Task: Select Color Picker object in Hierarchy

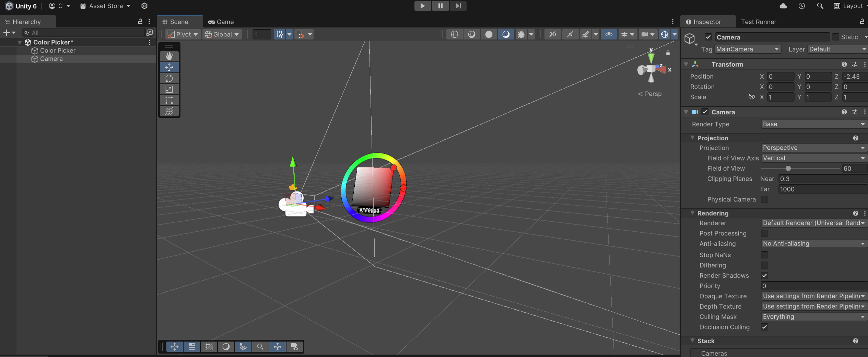Action: pos(58,50)
